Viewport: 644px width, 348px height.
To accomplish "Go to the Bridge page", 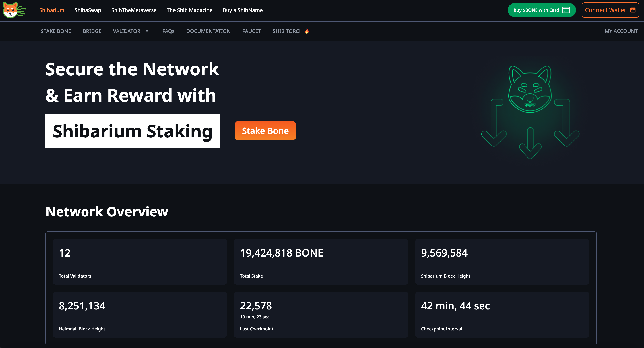I will [92, 31].
